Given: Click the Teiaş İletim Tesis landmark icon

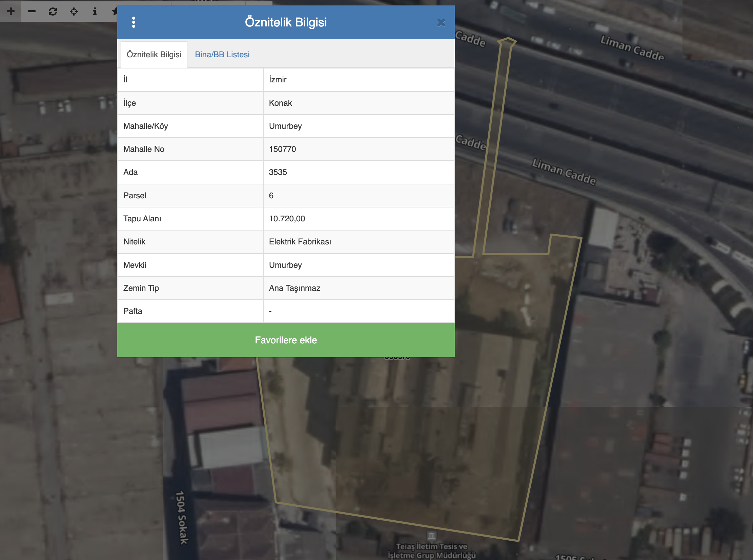Looking at the screenshot, I should pyautogui.click(x=431, y=536).
